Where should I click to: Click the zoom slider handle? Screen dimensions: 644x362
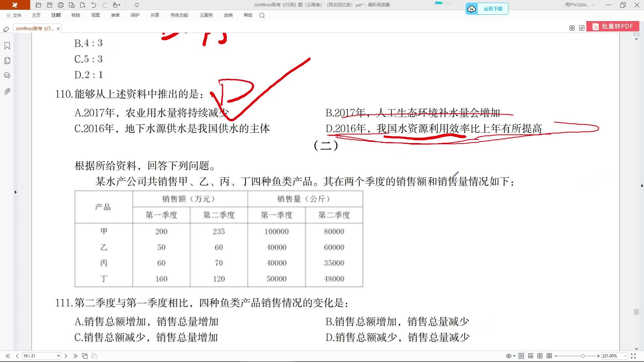[x=583, y=356]
